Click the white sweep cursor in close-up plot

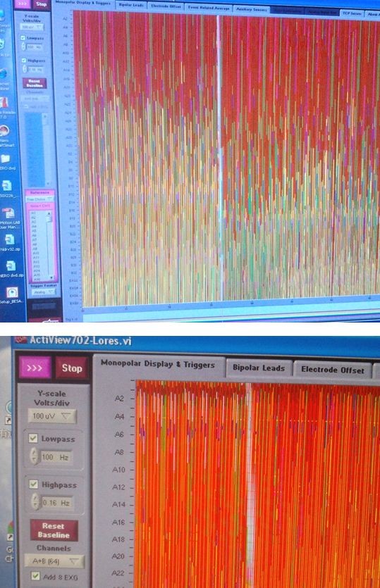pyautogui.click(x=249, y=484)
